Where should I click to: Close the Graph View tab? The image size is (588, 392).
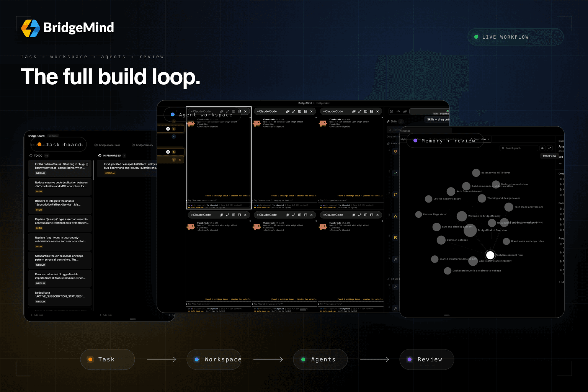[x=488, y=139]
